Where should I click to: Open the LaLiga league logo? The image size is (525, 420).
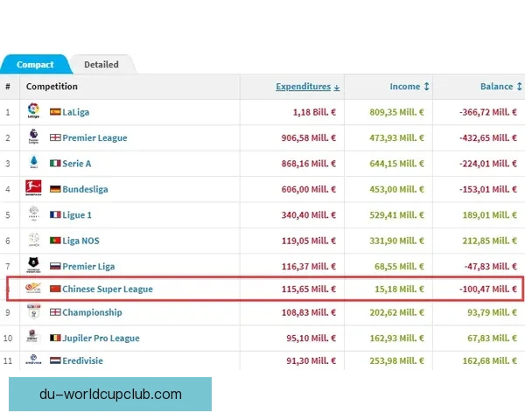pyautogui.click(x=33, y=111)
